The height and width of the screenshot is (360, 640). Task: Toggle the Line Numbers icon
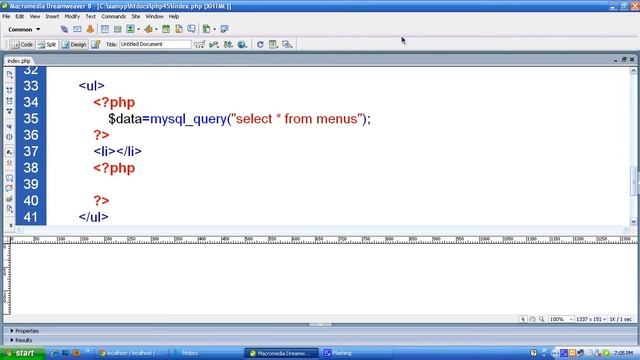[9, 152]
